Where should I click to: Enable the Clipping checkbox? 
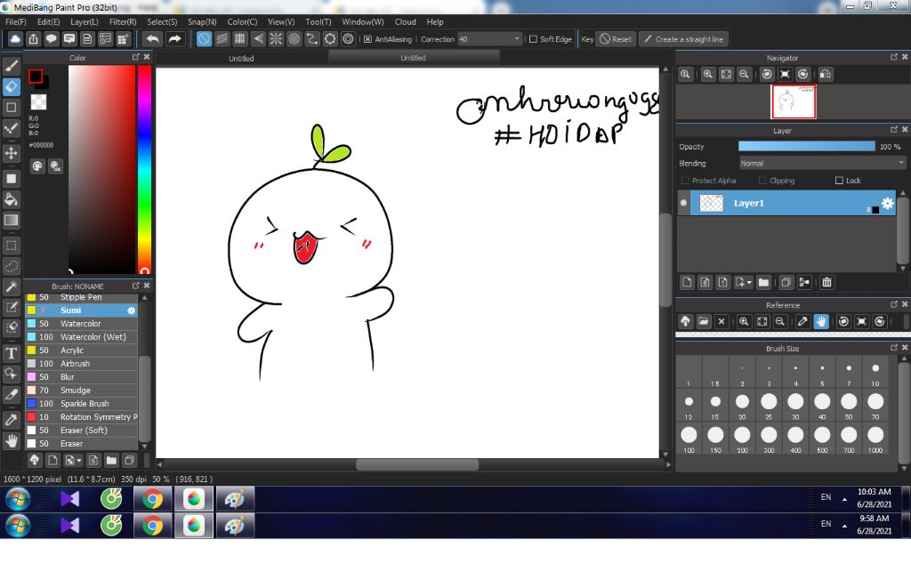tap(762, 181)
